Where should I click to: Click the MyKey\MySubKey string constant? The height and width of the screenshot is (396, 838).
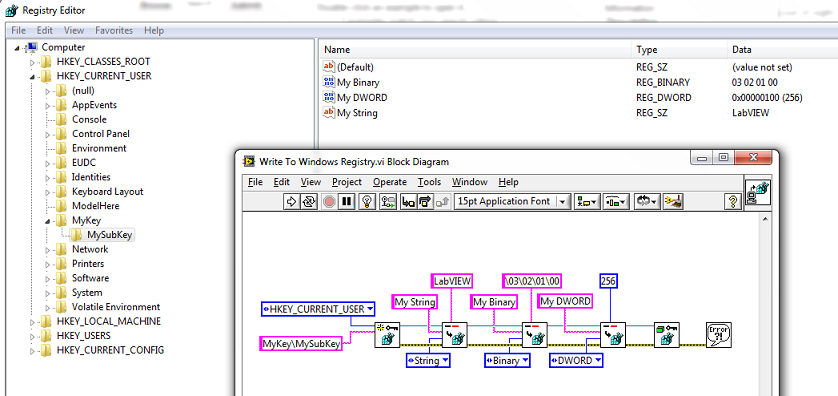coord(301,344)
